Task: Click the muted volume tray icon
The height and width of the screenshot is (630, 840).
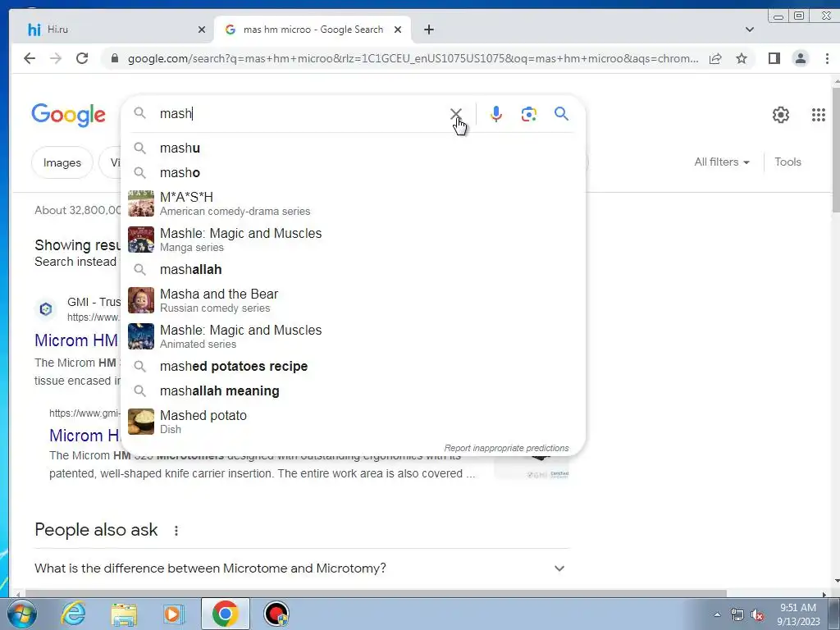Action: coord(757,615)
